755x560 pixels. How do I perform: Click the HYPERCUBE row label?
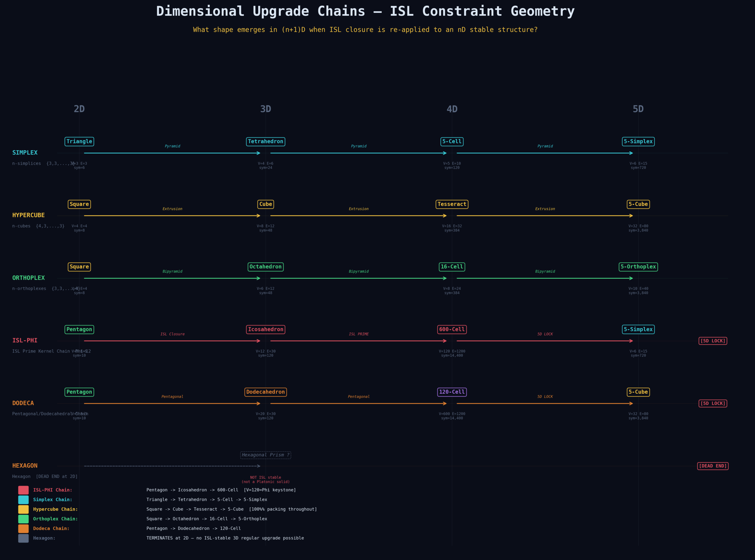[x=29, y=215]
